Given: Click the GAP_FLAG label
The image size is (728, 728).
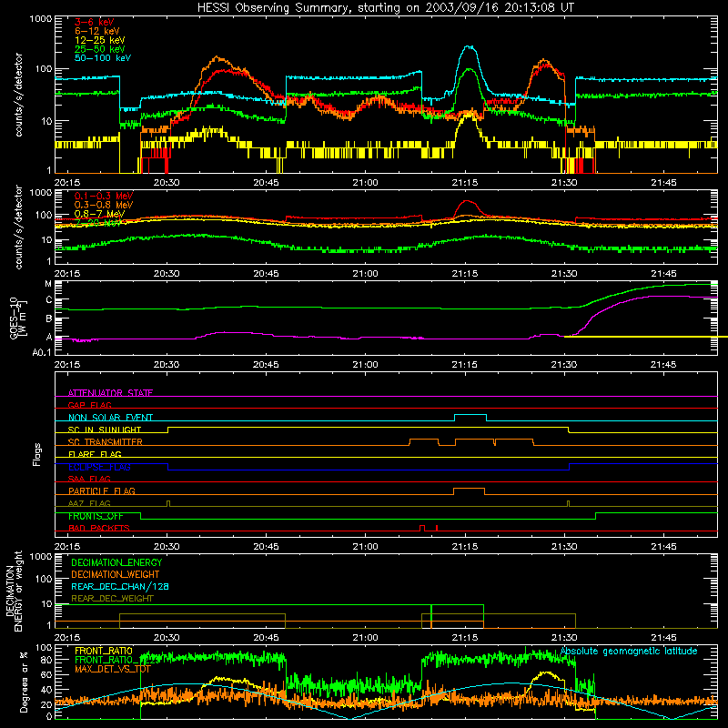Looking at the screenshot, I should tap(89, 405).
